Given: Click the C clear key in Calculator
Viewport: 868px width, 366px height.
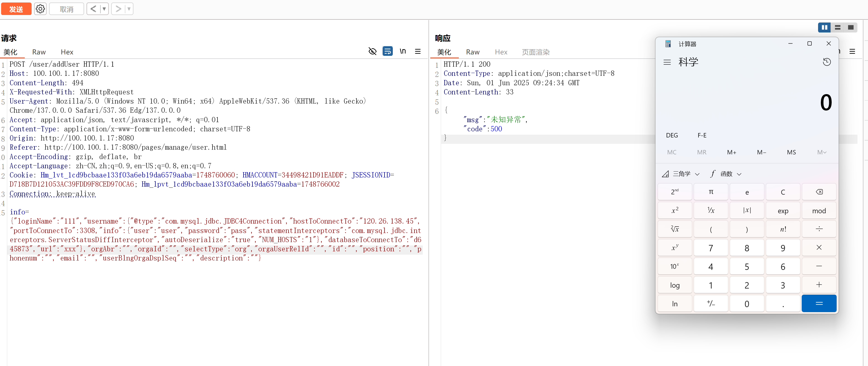Looking at the screenshot, I should point(783,192).
